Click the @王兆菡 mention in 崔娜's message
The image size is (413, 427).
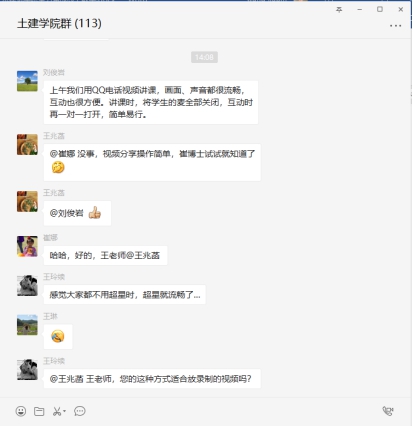[x=143, y=256]
